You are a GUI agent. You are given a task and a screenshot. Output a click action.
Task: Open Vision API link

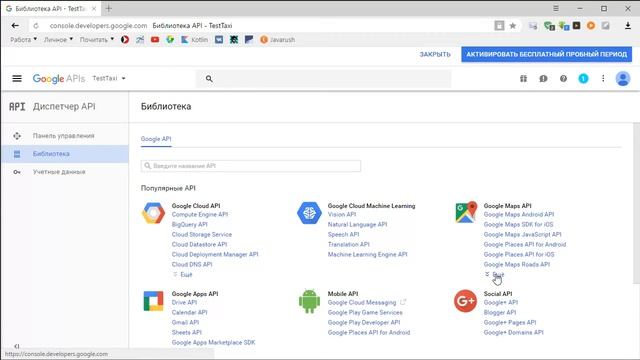pos(342,214)
